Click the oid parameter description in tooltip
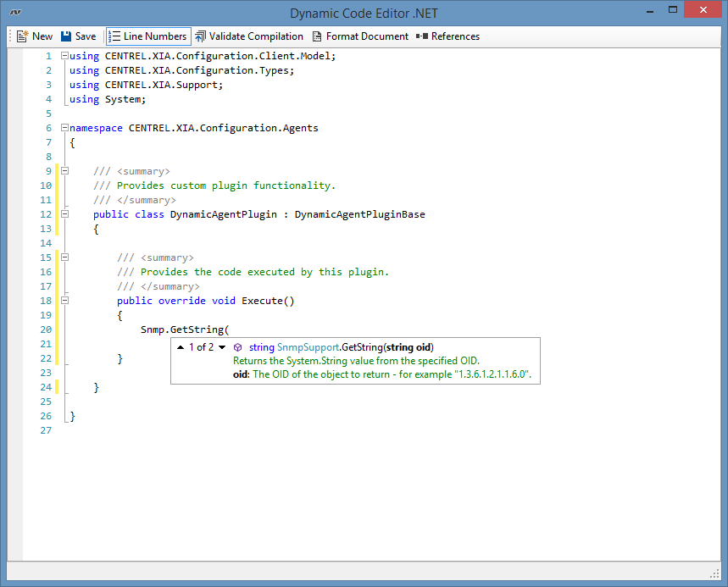Image resolution: width=728 pixels, height=587 pixels. pyautogui.click(x=381, y=374)
